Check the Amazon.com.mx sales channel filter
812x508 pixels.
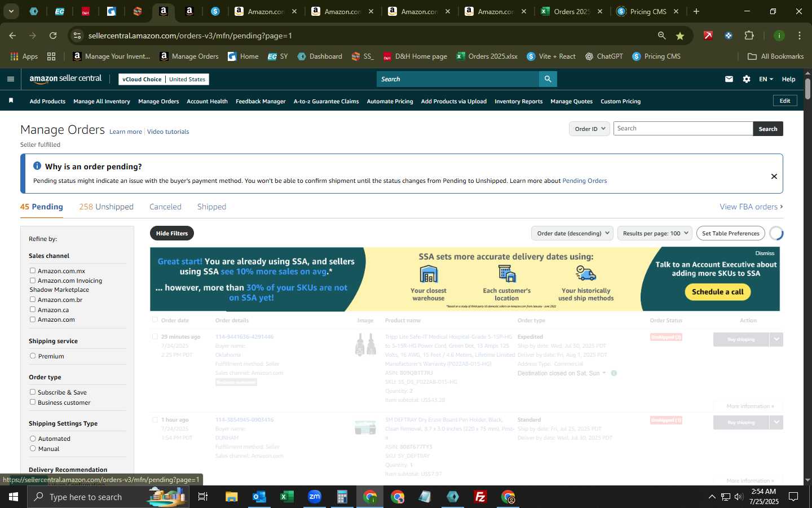point(33,271)
